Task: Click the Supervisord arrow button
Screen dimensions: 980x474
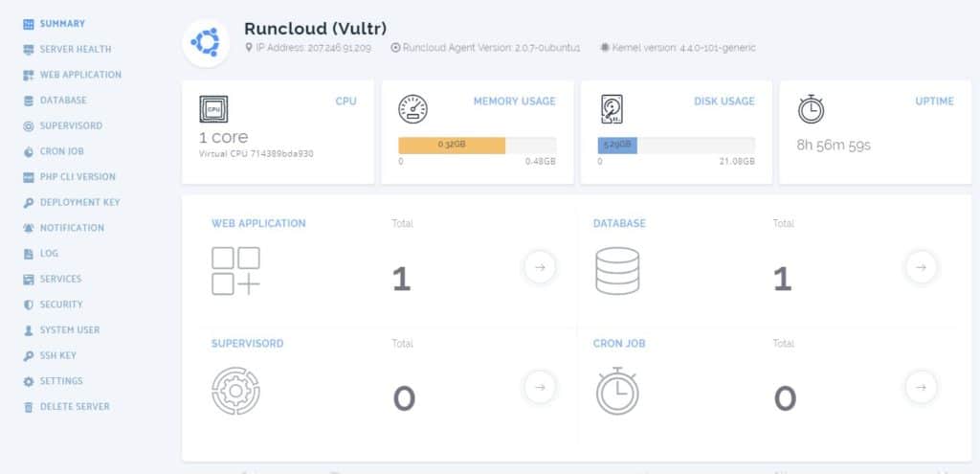Action: 540,387
